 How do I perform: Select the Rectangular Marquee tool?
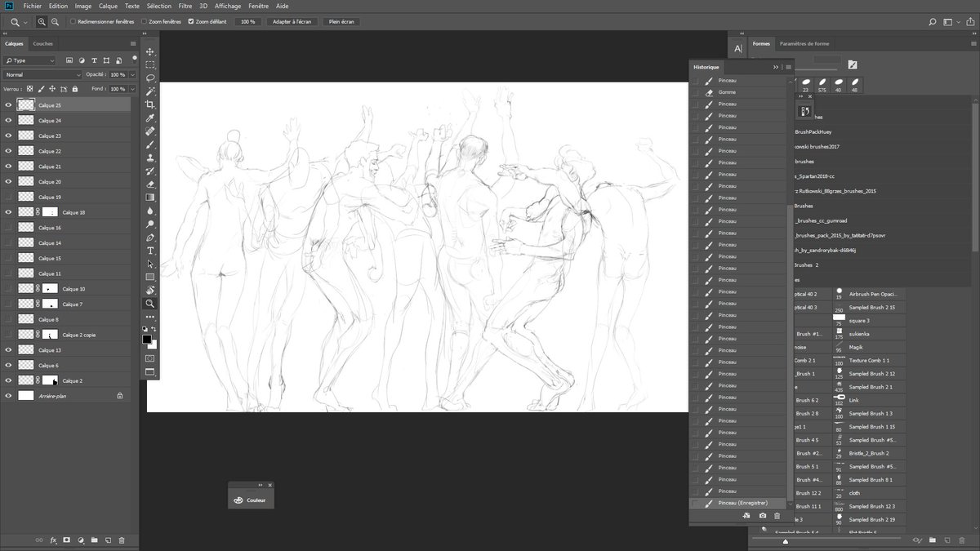click(150, 64)
